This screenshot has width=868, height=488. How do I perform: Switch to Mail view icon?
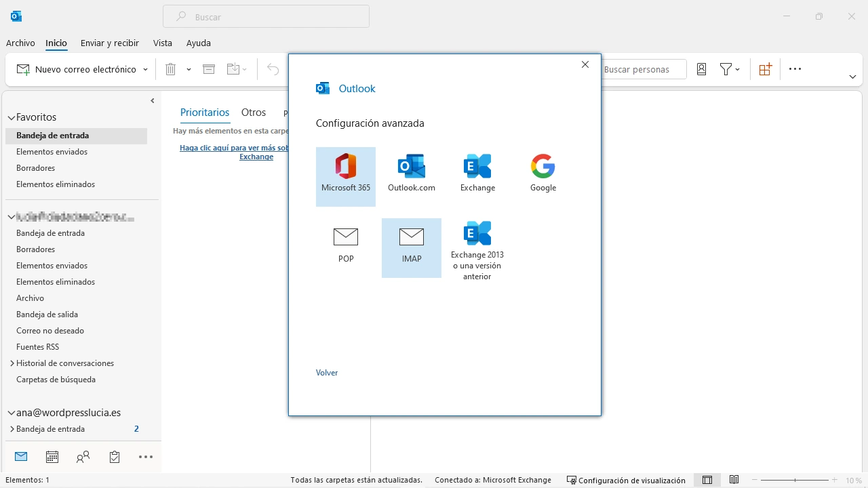pos(21,457)
